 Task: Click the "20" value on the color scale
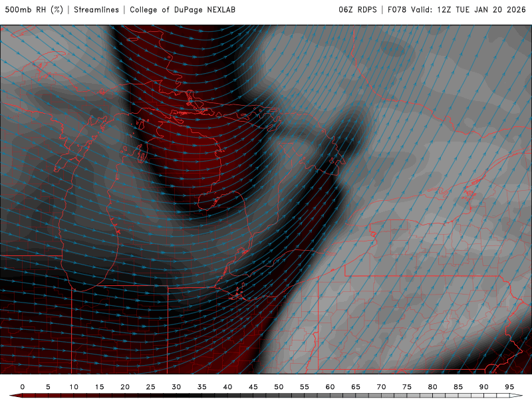tap(125, 387)
